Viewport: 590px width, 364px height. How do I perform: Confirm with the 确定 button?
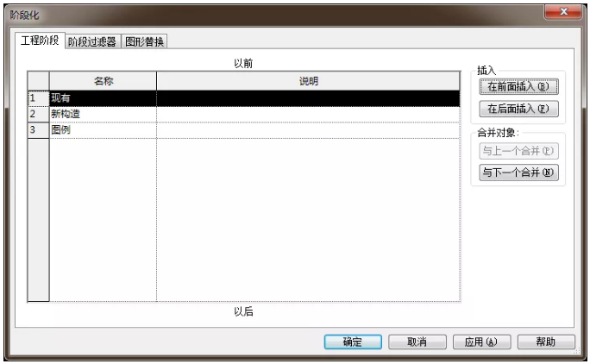pyautogui.click(x=352, y=342)
